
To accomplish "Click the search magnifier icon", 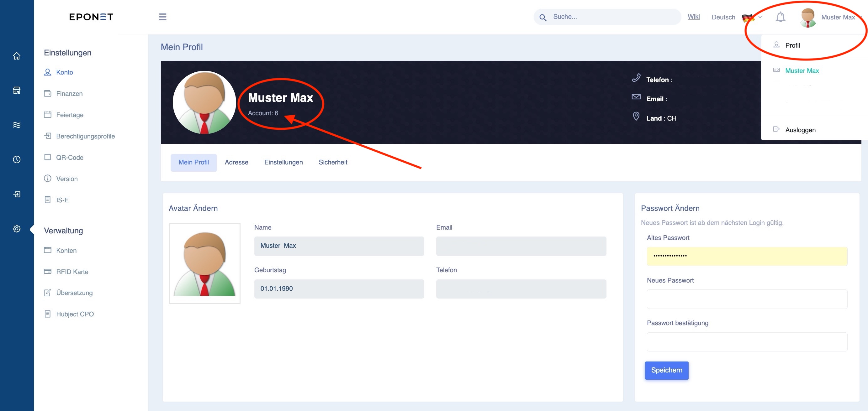I will click(542, 18).
